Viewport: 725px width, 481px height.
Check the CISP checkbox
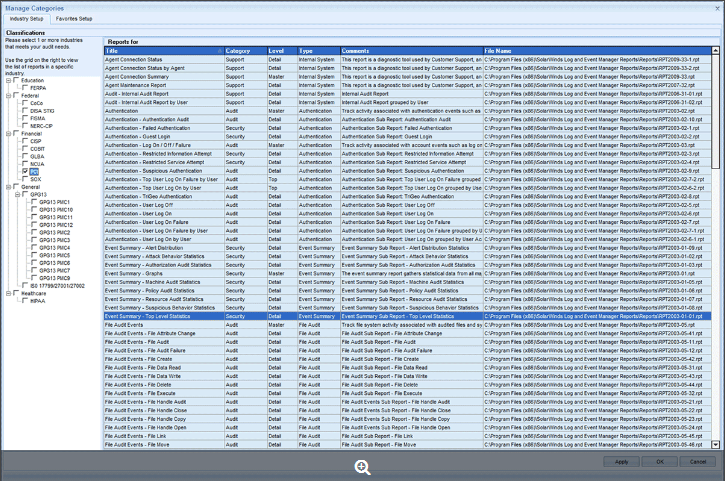pyautogui.click(x=25, y=141)
